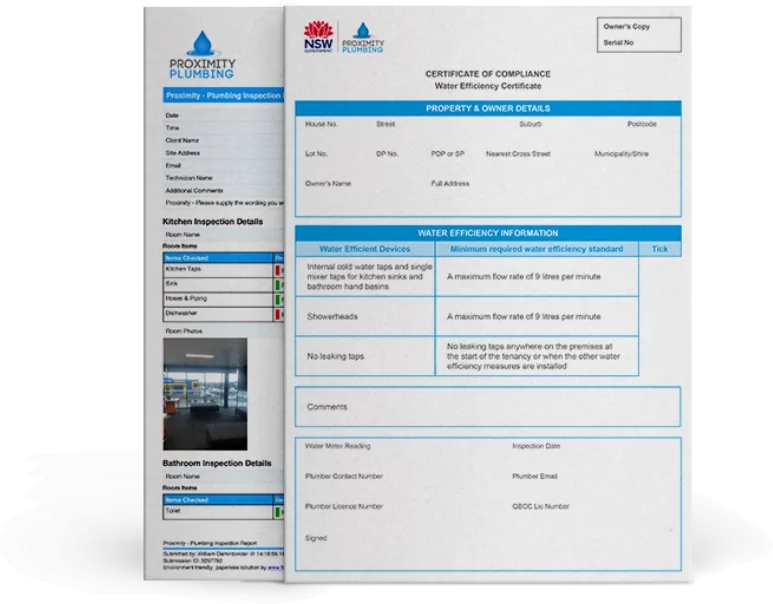Click the 'Water Efficiency Certificate' subtitle
The height and width of the screenshot is (604, 773).
coord(488,86)
